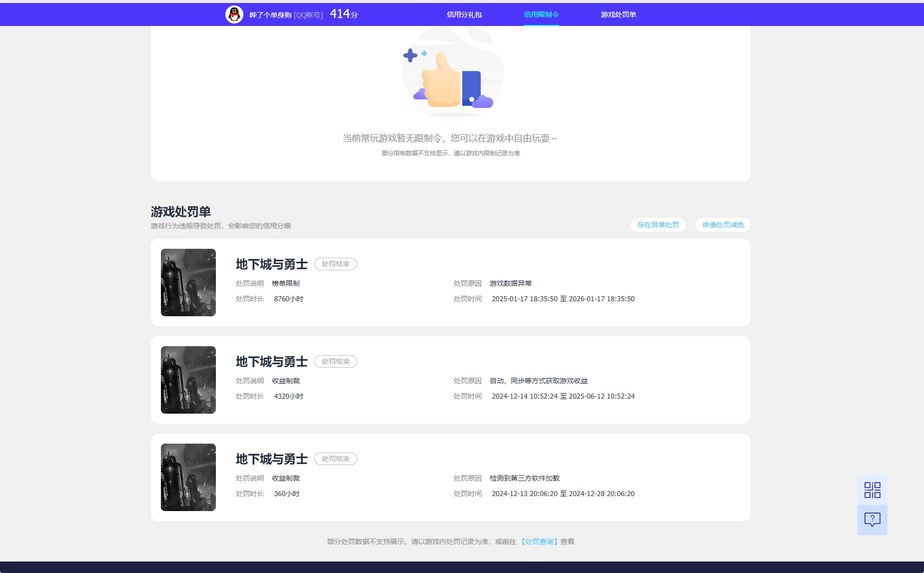The image size is (924, 573).
Task: Switch to 信用分礼包 tab
Action: pyautogui.click(x=464, y=14)
